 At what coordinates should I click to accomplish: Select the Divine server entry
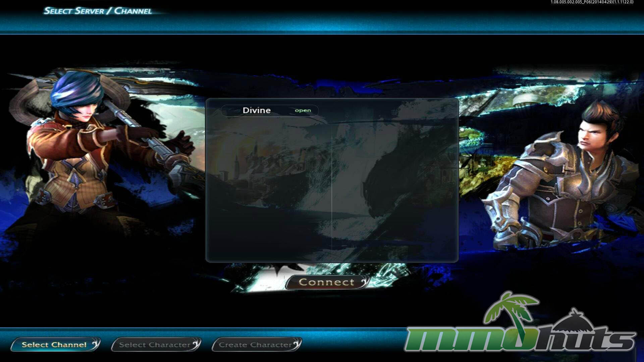point(257,110)
